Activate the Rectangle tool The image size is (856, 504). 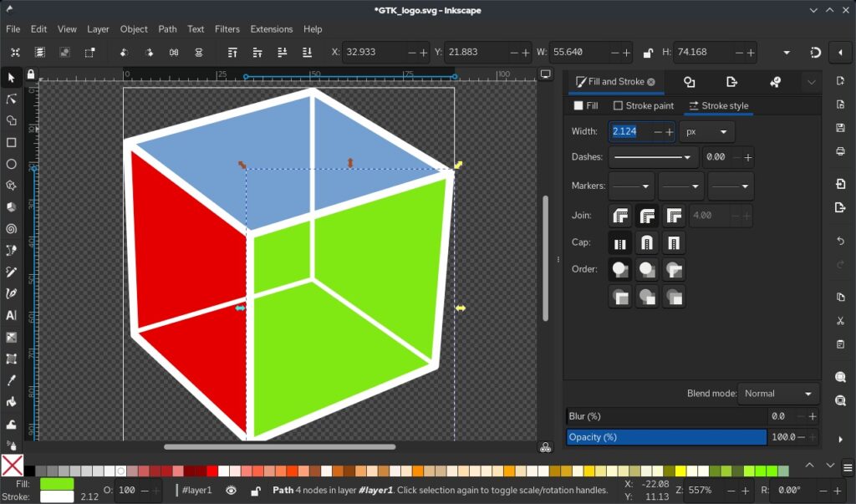11,142
